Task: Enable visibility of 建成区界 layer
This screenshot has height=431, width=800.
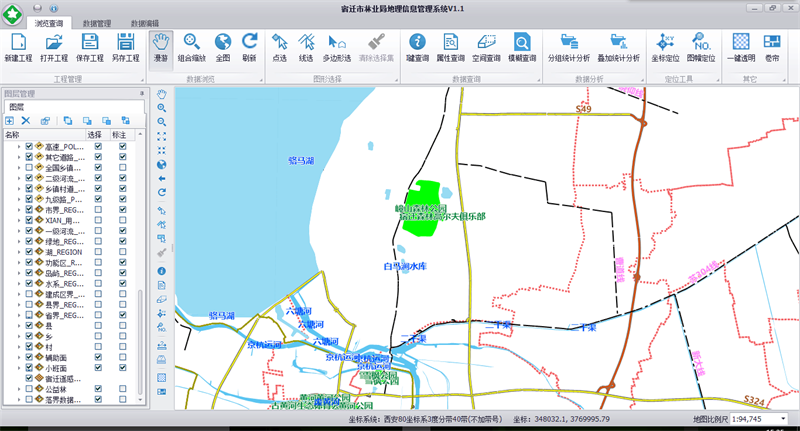Action: click(x=29, y=294)
